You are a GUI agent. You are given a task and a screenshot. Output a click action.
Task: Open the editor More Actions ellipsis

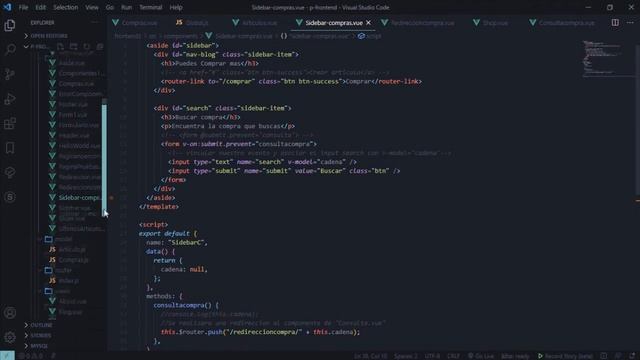(x=630, y=23)
